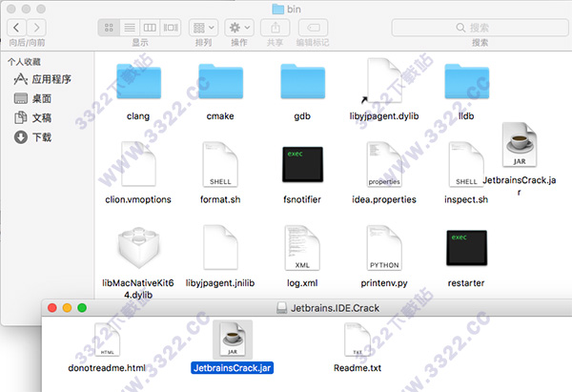The image size is (572, 392).
Task: Select the format.sh shell script icon
Action: coord(220,164)
